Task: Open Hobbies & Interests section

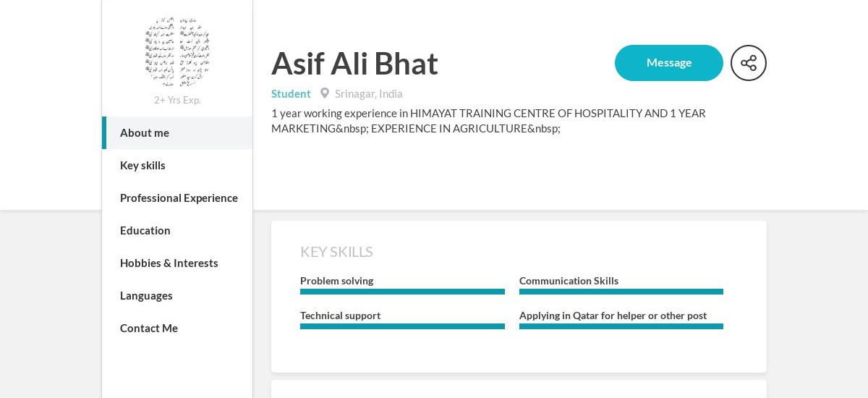Action: point(177,263)
